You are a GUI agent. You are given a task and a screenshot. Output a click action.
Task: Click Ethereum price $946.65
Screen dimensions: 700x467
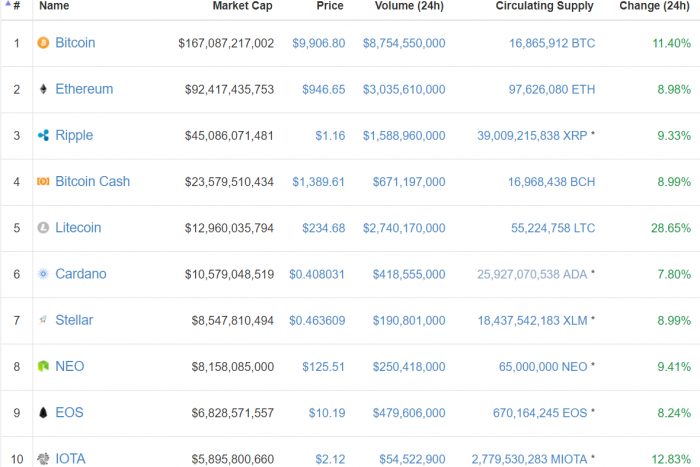click(324, 89)
